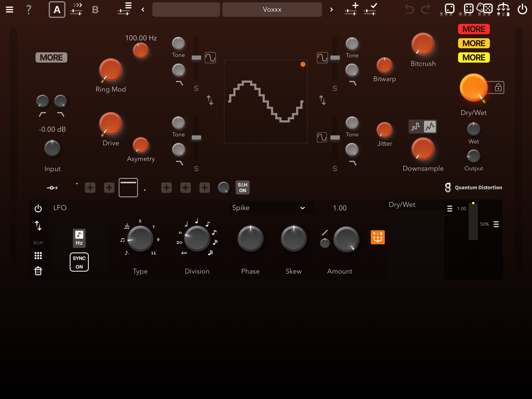Image resolution: width=532 pixels, height=399 pixels.
Task: Click the grid matrix view icon
Action: 39,256
